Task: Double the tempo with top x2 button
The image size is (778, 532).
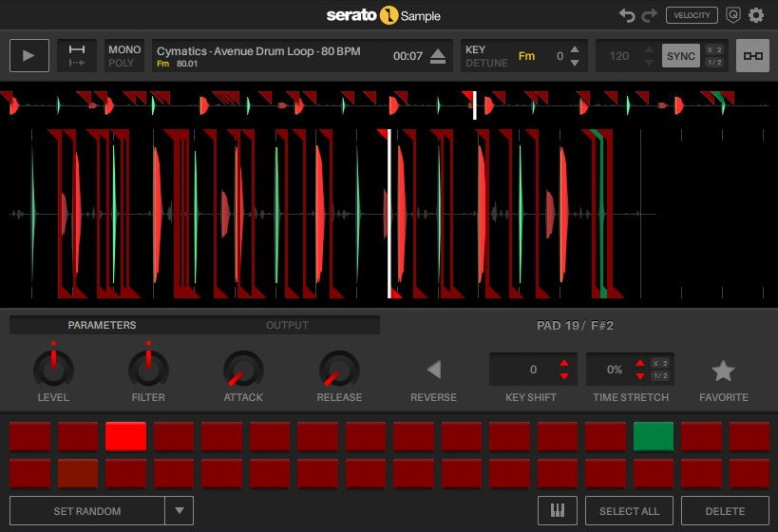Action: (x=714, y=49)
